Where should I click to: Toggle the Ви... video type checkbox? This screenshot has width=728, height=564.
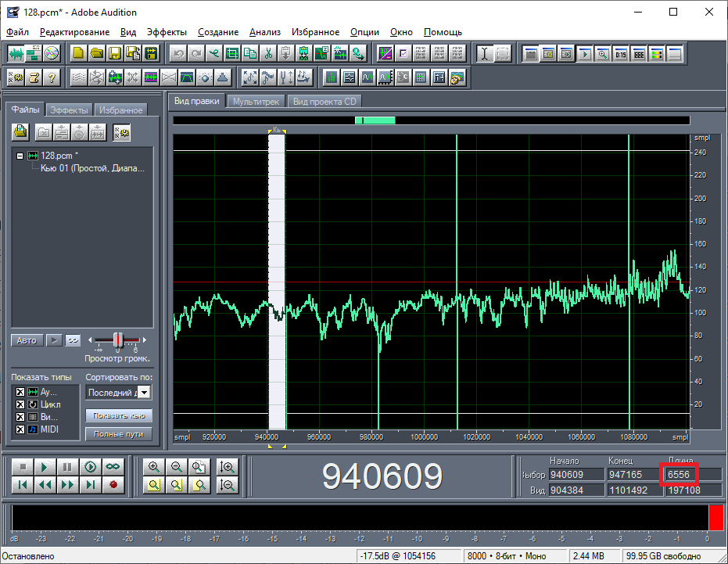click(20, 417)
